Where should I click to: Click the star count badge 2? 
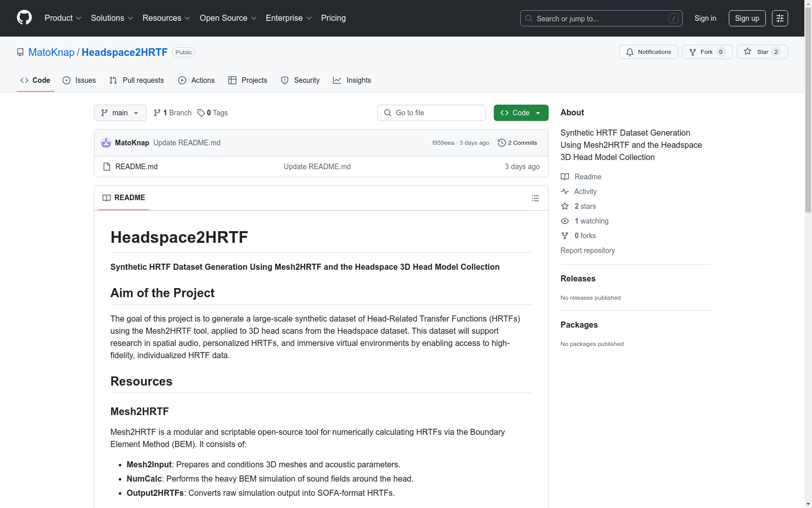[x=776, y=52]
